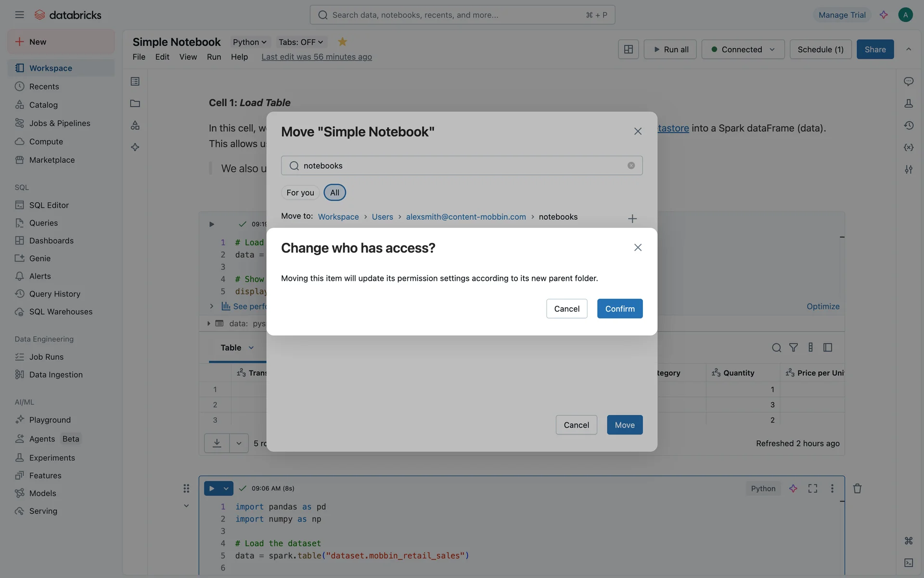The image size is (924, 578).
Task: Open the Databricks Assistant sparkle icon
Action: [x=884, y=15]
